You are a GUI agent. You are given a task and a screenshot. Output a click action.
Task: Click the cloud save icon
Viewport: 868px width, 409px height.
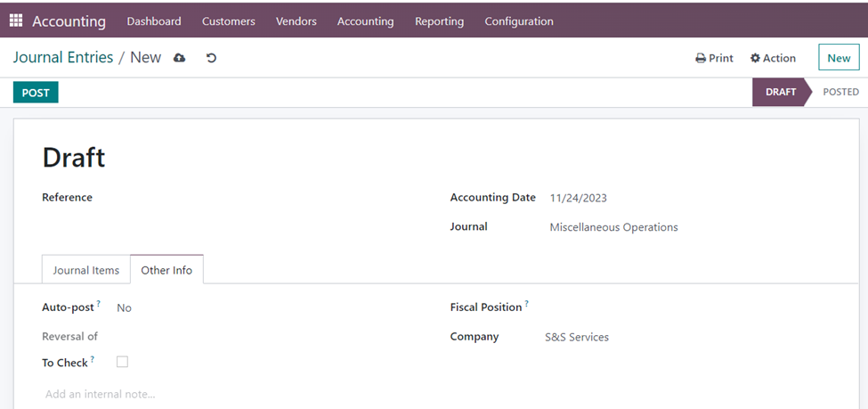[180, 58]
